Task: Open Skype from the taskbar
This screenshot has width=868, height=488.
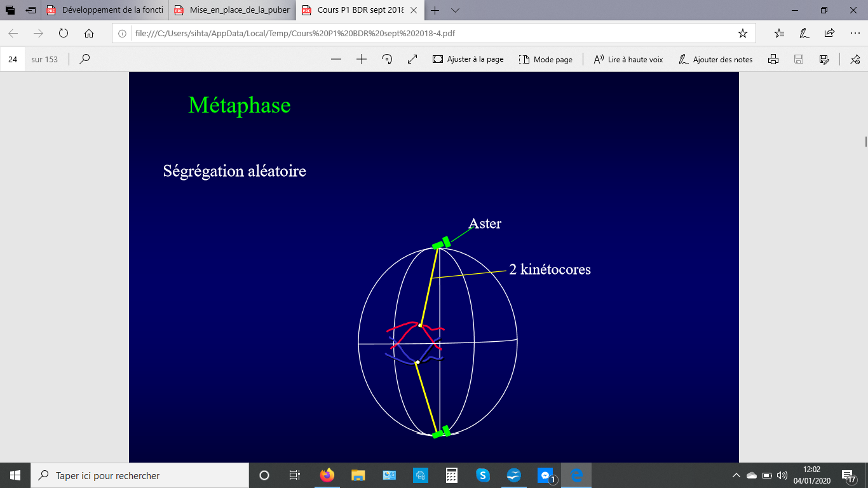Action: [483, 475]
